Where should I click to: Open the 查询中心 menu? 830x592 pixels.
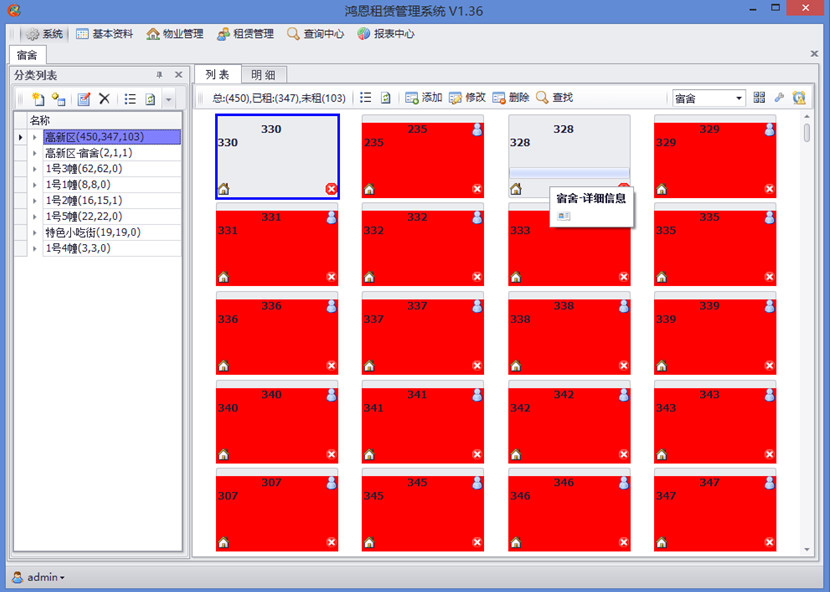pyautogui.click(x=315, y=34)
